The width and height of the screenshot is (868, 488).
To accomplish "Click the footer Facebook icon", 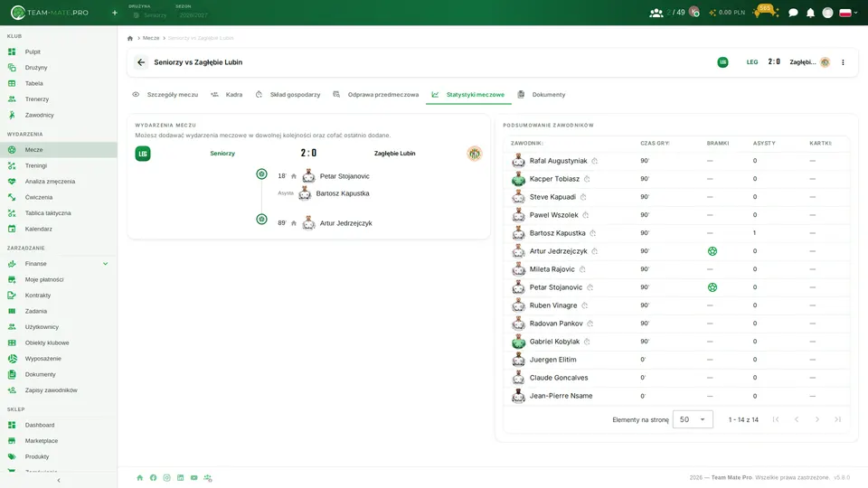I will [x=154, y=477].
